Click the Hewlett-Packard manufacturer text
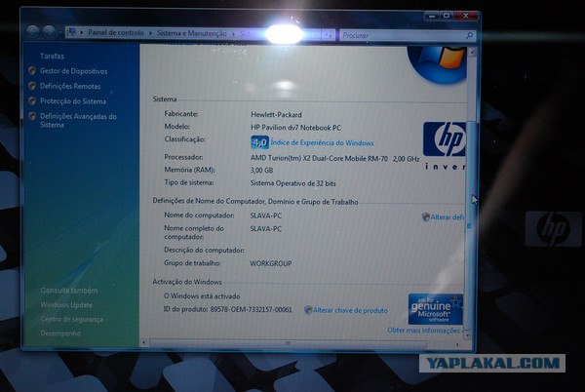Image resolution: width=585 pixels, height=392 pixels. coord(276,115)
